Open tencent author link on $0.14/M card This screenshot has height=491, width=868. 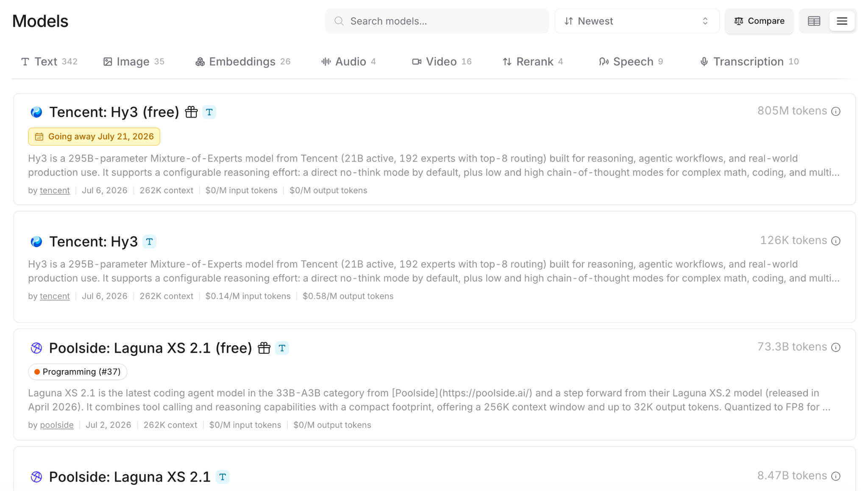click(55, 296)
